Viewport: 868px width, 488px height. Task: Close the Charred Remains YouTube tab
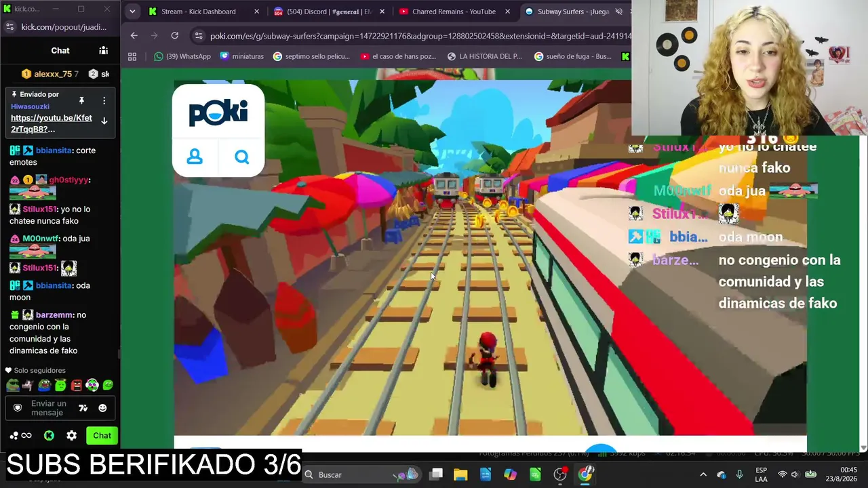(x=507, y=12)
